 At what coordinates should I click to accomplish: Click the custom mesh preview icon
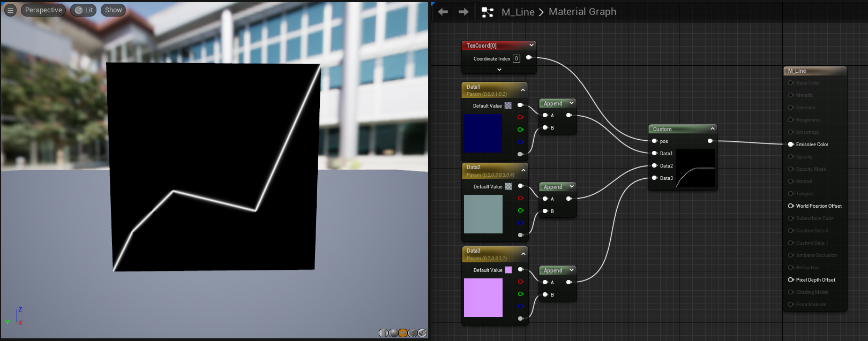click(x=422, y=333)
